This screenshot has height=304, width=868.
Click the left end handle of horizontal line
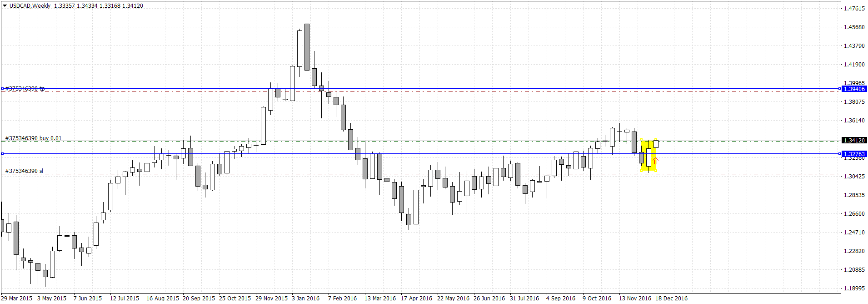(2, 154)
